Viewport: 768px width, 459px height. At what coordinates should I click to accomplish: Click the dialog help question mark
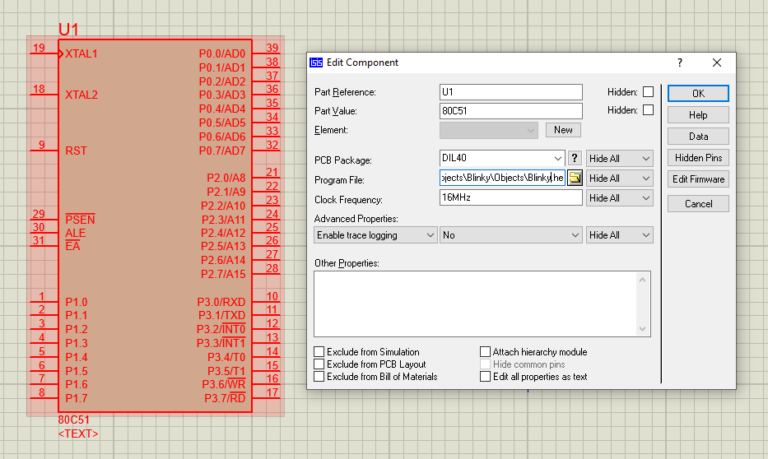[x=679, y=63]
